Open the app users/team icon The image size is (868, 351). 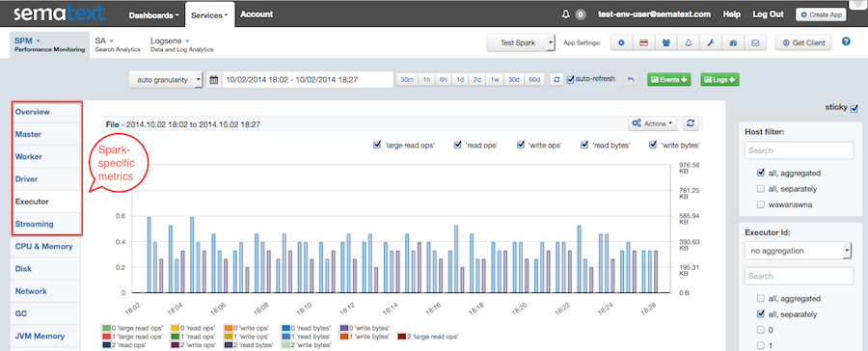coord(665,43)
